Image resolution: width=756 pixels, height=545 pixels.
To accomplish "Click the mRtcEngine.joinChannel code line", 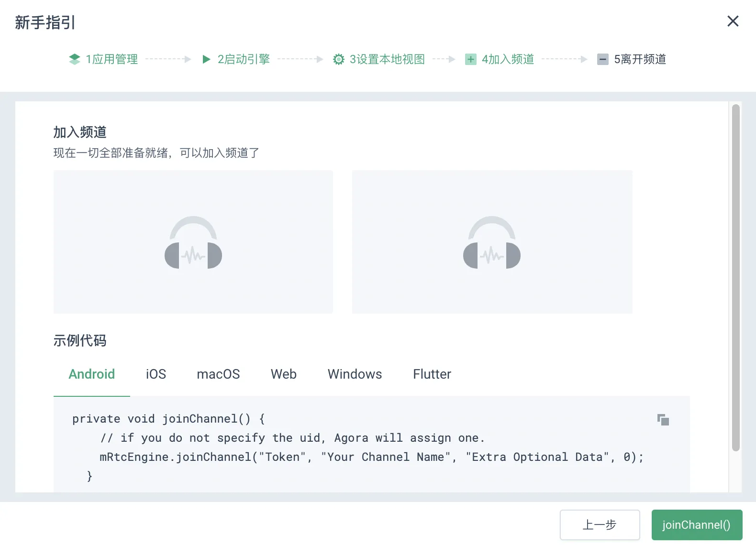I will (x=372, y=457).
